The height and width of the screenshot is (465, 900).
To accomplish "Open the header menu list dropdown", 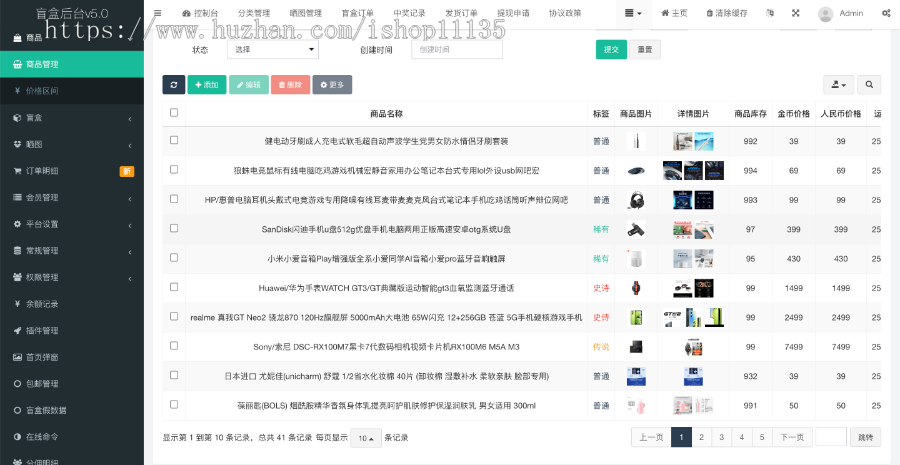I will [633, 13].
